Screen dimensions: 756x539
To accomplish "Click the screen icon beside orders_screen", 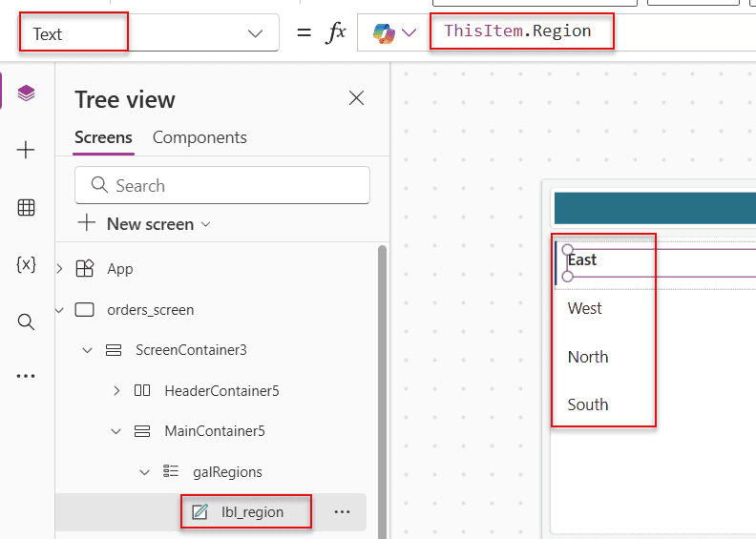I will coord(84,310).
